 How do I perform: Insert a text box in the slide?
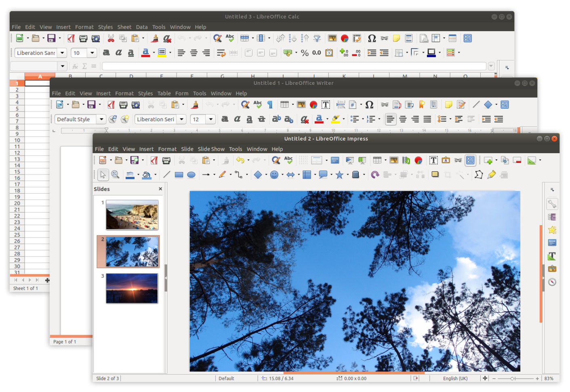pos(433,160)
